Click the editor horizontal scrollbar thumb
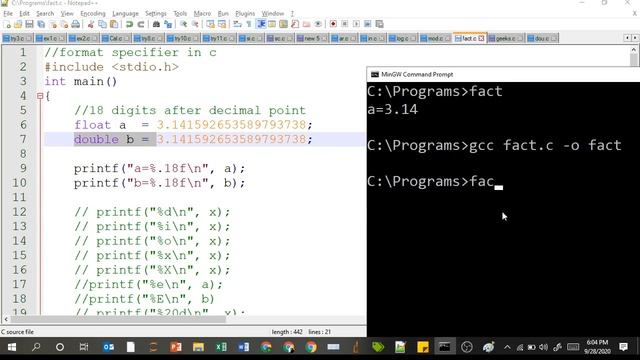 click(118, 319)
